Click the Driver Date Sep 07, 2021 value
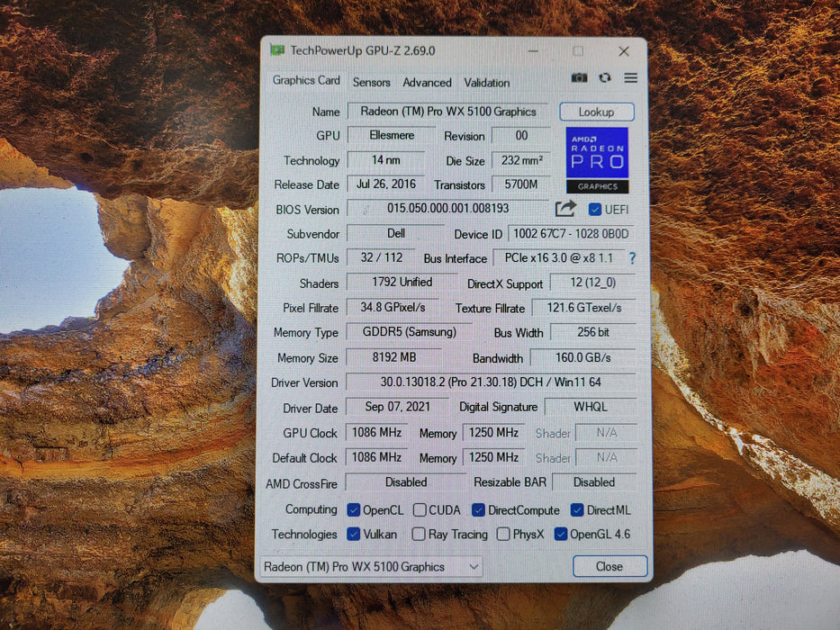Screen dimensions: 840x630 [x=398, y=407]
